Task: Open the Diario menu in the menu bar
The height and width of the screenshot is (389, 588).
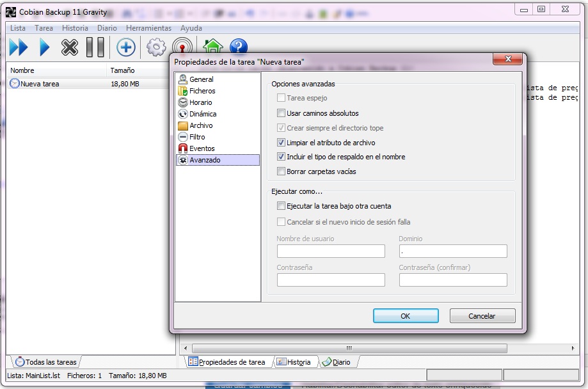Action: [107, 28]
